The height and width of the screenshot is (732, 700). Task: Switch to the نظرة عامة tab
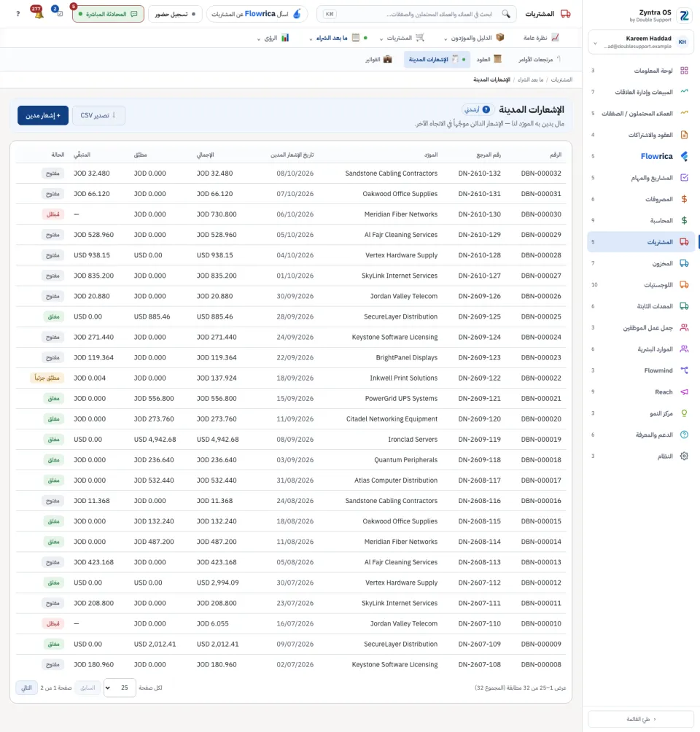click(x=541, y=38)
